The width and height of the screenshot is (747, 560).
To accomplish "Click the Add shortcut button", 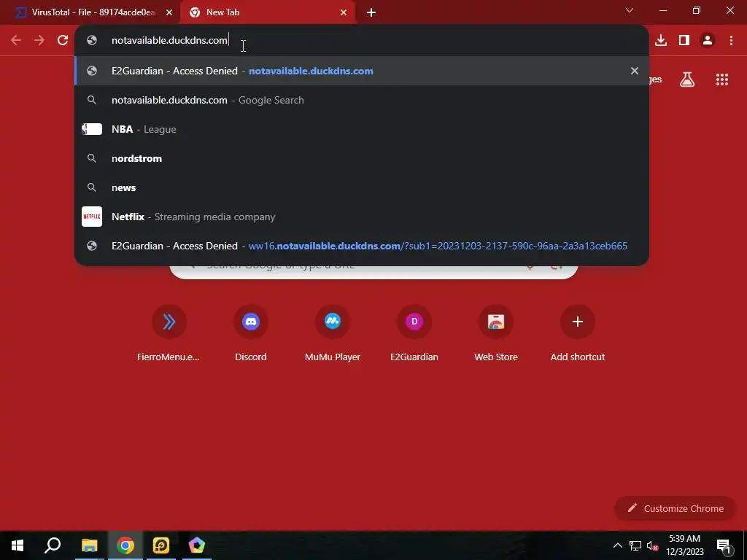I will 578,332.
